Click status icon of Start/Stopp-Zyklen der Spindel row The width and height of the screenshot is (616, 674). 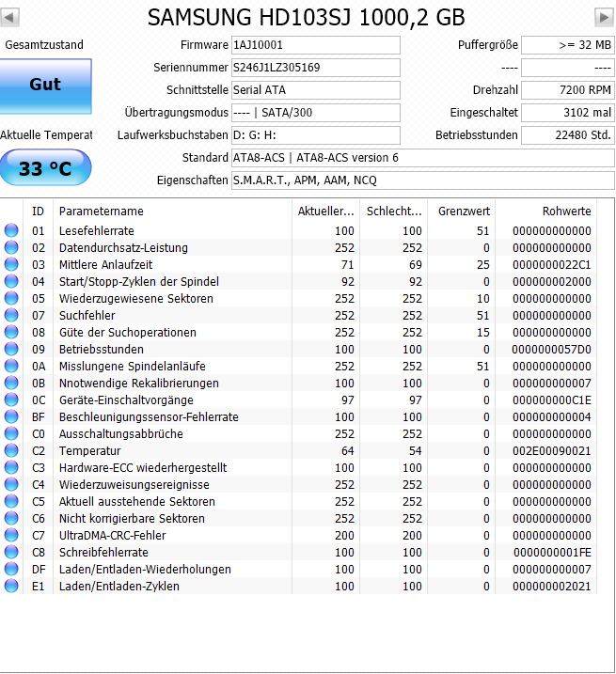click(x=11, y=282)
